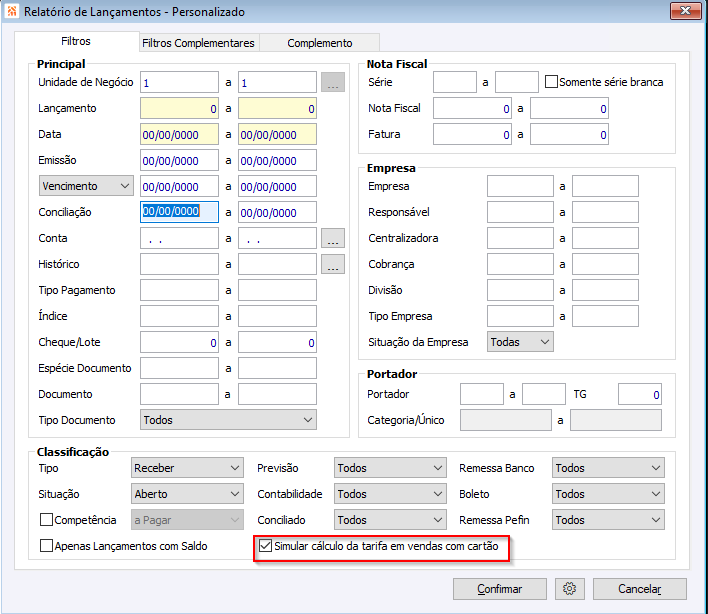Click the first Histórico field
The image size is (708, 614).
click(x=179, y=264)
